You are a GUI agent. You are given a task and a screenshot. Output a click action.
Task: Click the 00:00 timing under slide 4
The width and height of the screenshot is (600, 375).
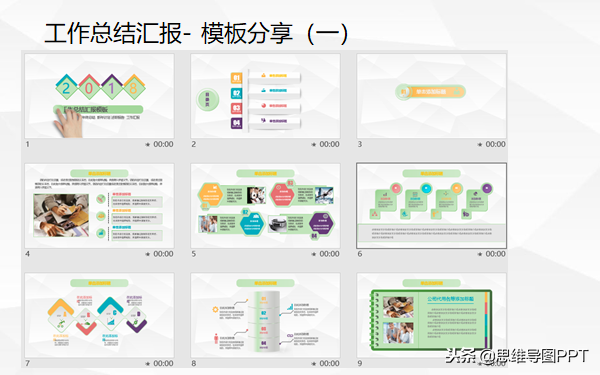[x=163, y=254]
